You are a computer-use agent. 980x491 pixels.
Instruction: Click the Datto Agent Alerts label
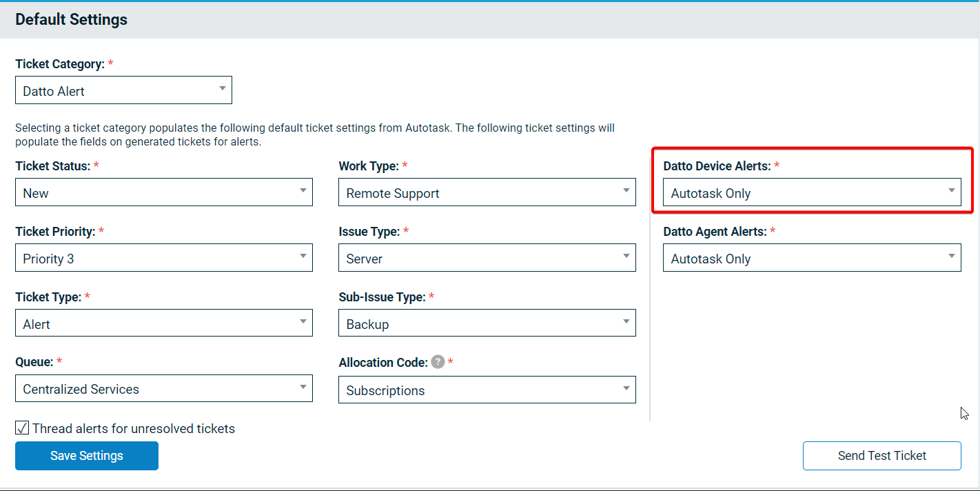coord(715,232)
